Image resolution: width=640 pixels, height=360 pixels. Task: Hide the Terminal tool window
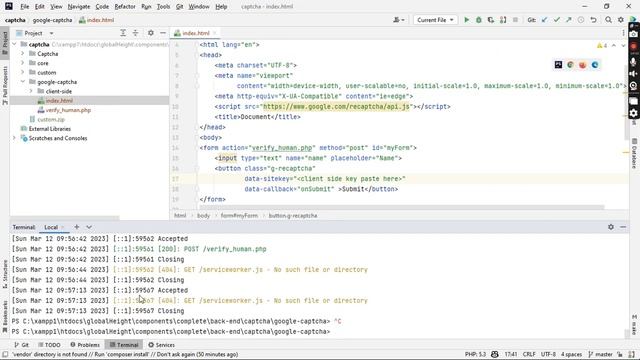623,227
